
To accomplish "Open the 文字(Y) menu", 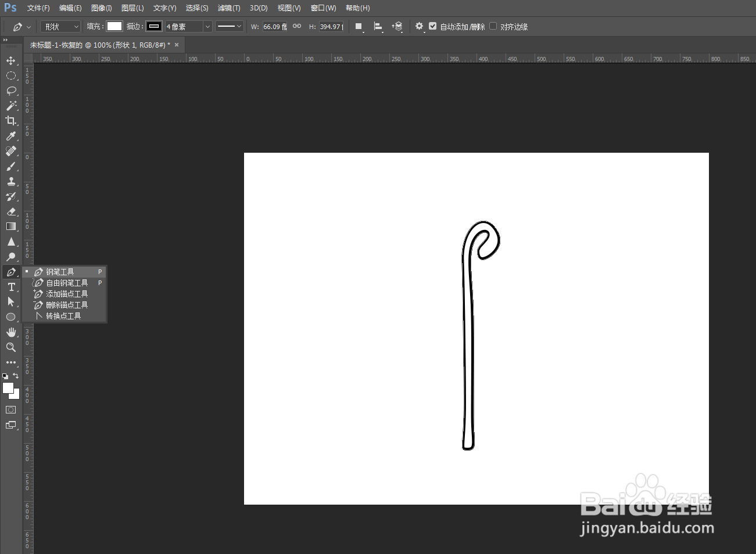I will click(x=164, y=8).
